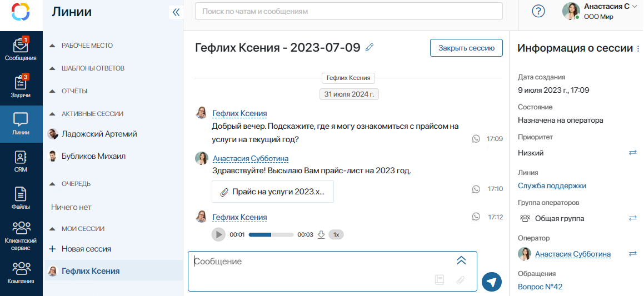Change playback speed 1x
The height and width of the screenshot is (296, 644).
[336, 234]
